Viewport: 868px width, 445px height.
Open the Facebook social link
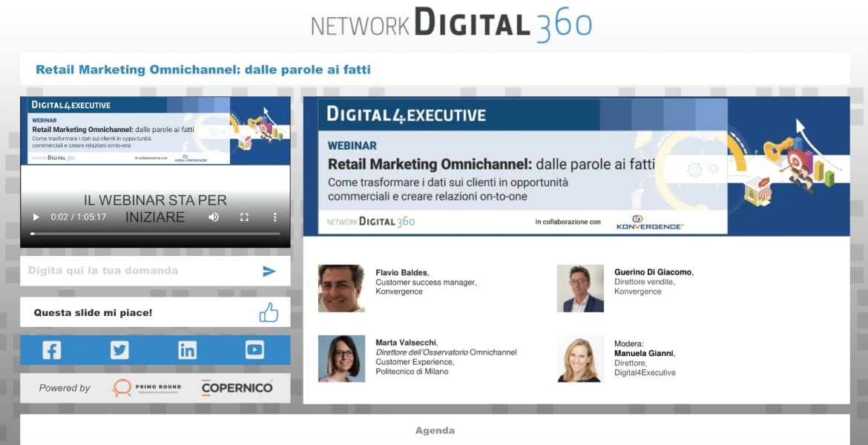pyautogui.click(x=52, y=350)
